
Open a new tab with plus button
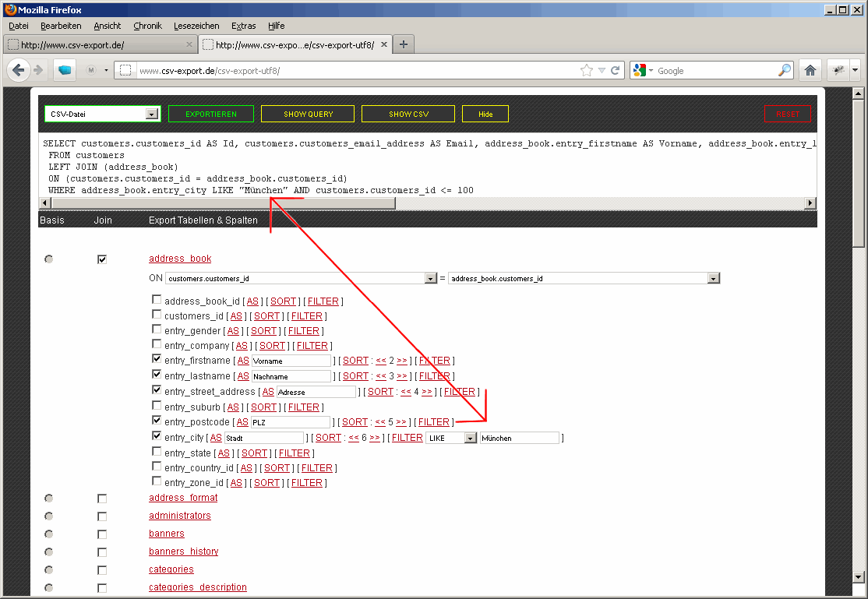pos(404,45)
